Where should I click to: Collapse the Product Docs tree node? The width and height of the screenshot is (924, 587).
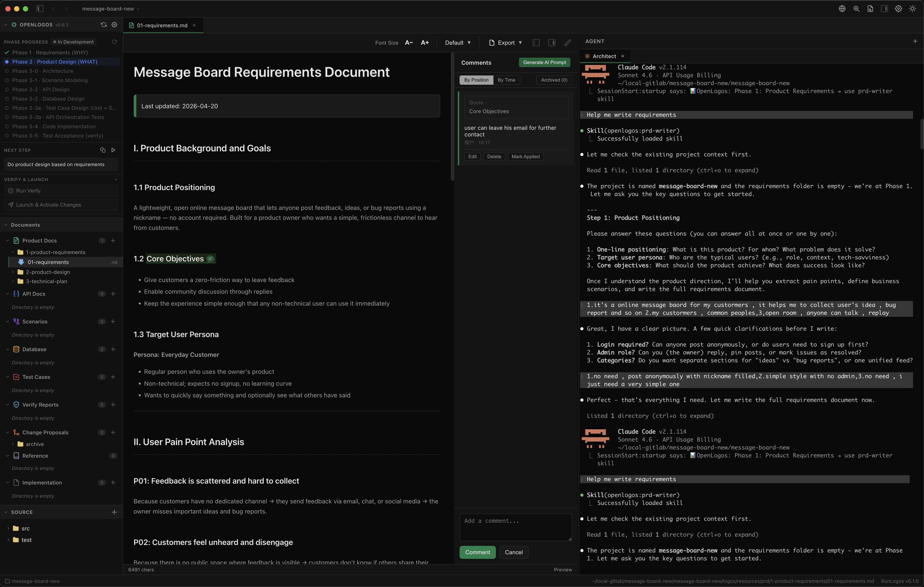click(x=7, y=241)
